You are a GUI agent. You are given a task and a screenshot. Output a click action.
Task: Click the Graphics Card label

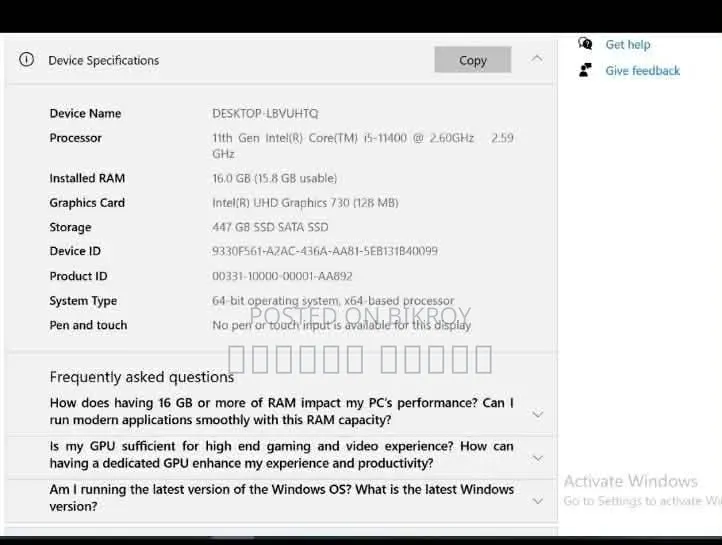87,203
